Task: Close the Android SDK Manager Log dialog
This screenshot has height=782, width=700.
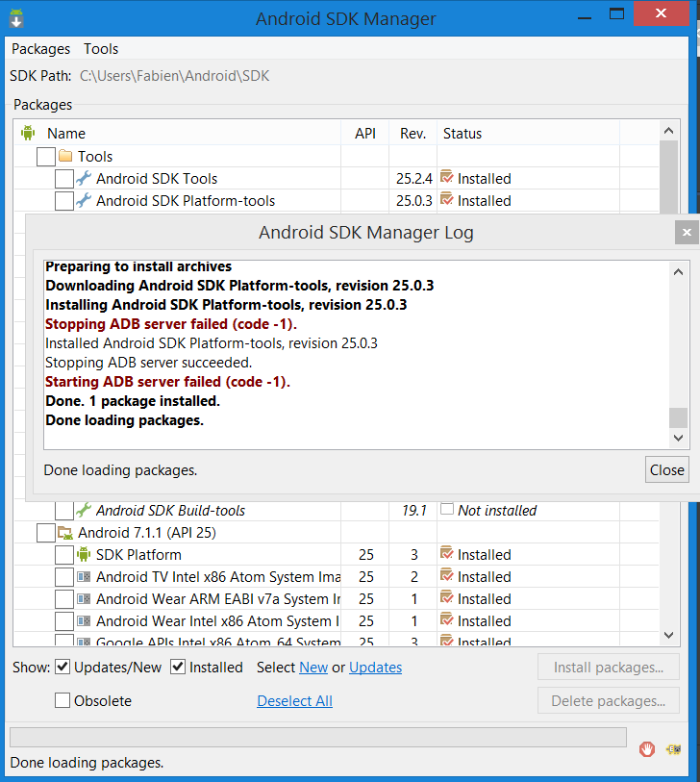Action: coord(666,469)
